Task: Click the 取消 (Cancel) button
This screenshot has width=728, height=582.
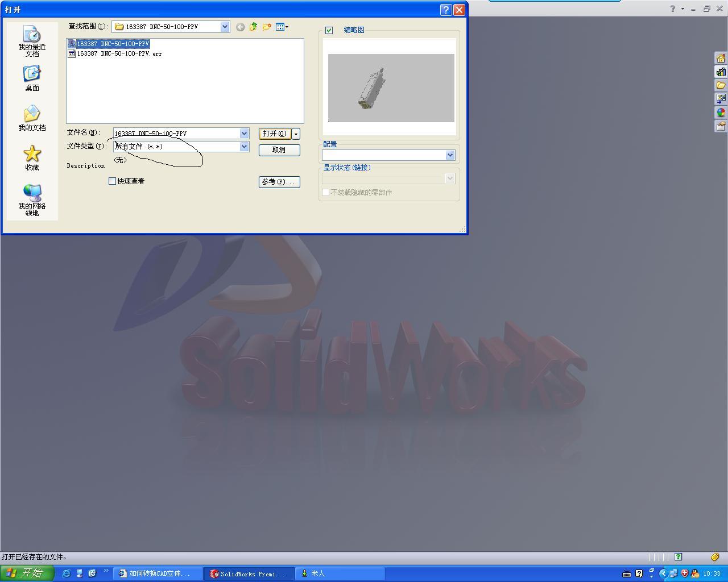Action: pyautogui.click(x=279, y=150)
